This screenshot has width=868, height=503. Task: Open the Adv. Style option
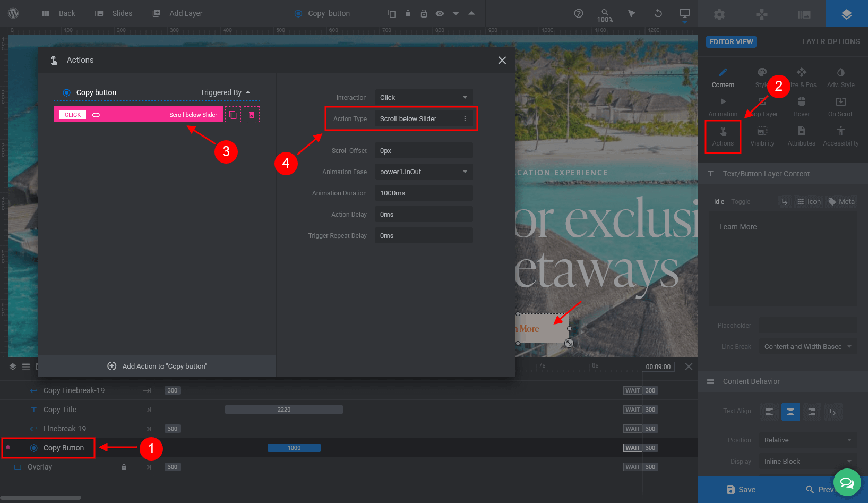(x=841, y=78)
